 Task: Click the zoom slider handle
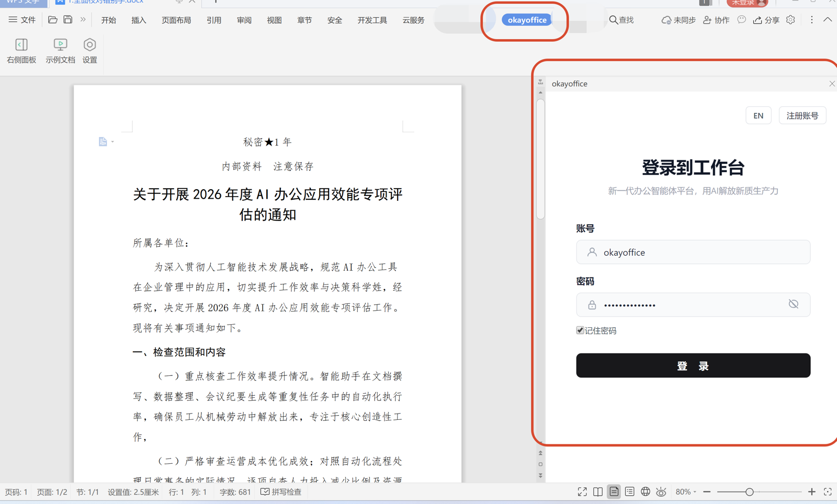[749, 492]
